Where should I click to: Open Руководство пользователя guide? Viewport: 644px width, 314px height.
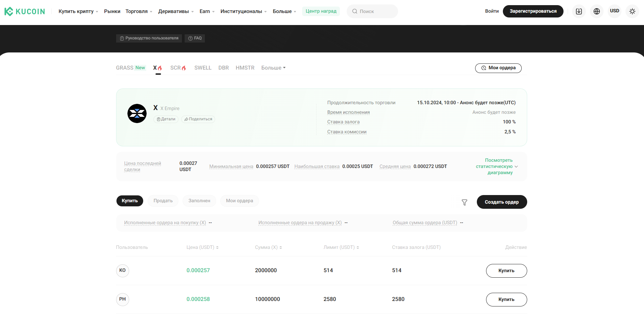point(149,38)
